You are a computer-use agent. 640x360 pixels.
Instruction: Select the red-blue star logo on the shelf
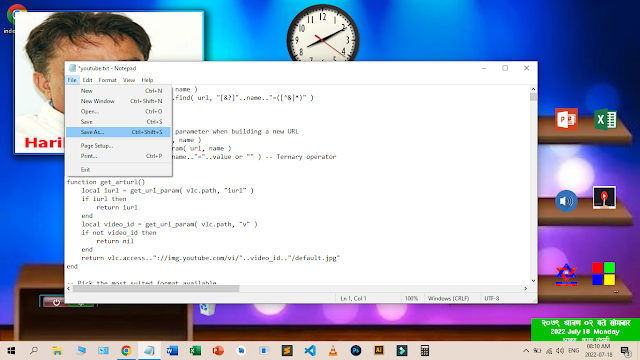tap(566, 275)
